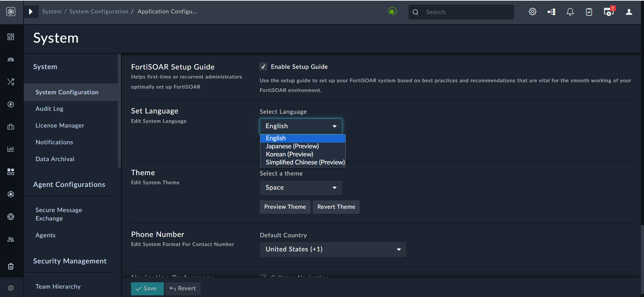This screenshot has height=297, width=644.
Task: Click the Security Management section heading
Action: [70, 261]
